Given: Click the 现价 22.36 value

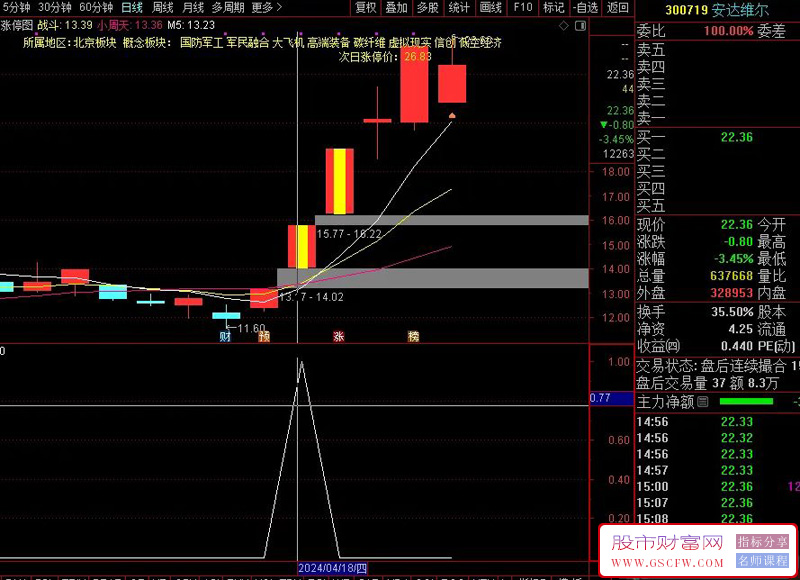Looking at the screenshot, I should tap(736, 224).
